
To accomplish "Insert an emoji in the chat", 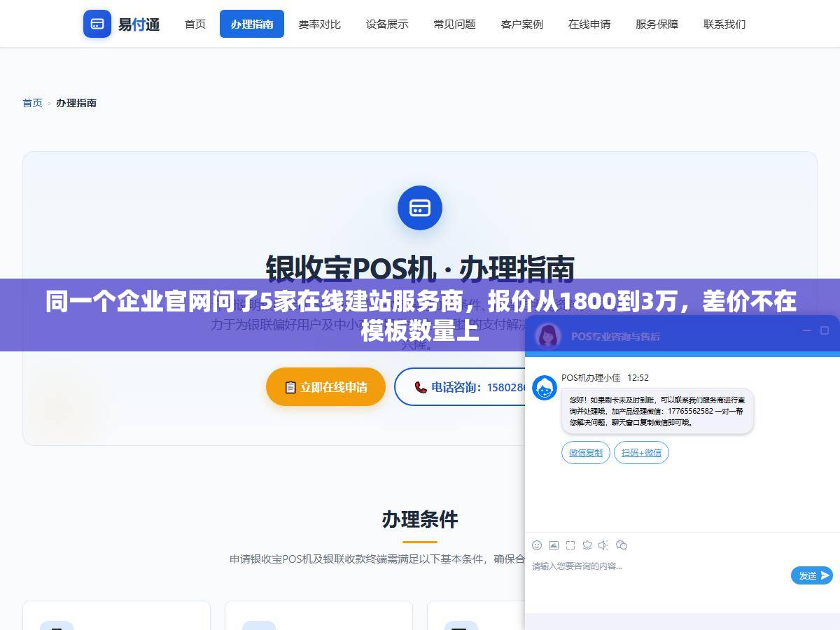I will pos(537,545).
